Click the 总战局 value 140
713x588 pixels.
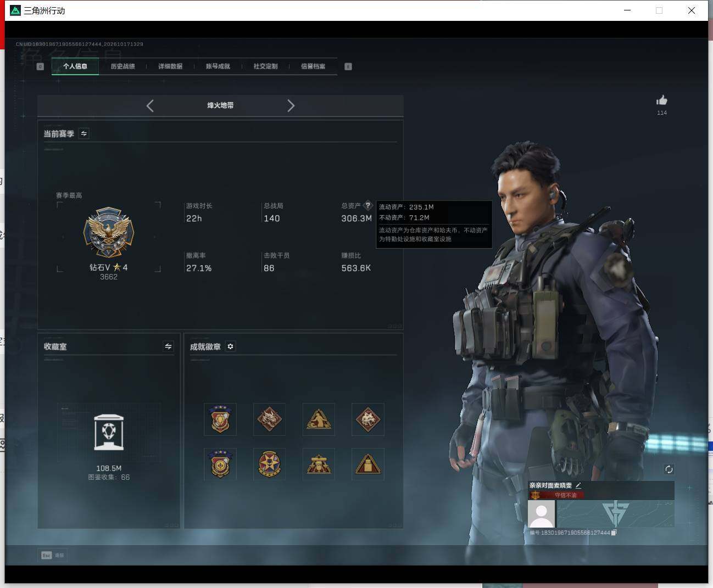[271, 218]
